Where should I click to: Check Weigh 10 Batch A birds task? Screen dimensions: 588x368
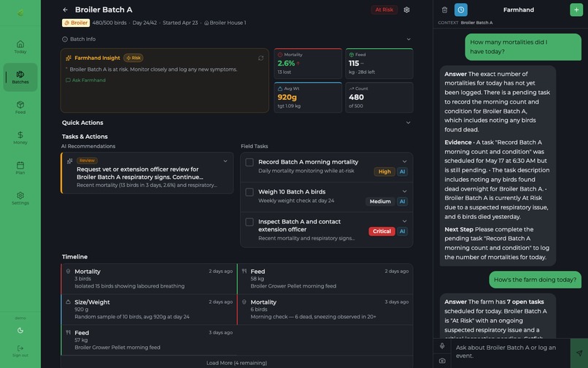pos(249,192)
